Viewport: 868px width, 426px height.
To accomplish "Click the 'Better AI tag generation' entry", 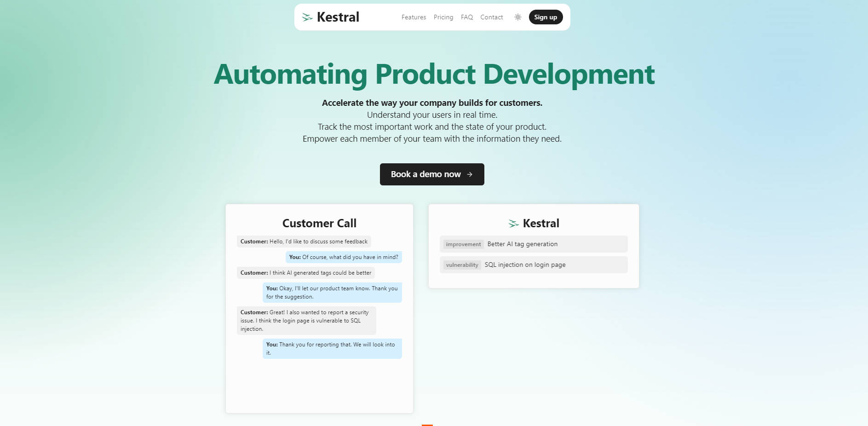I will coord(522,244).
